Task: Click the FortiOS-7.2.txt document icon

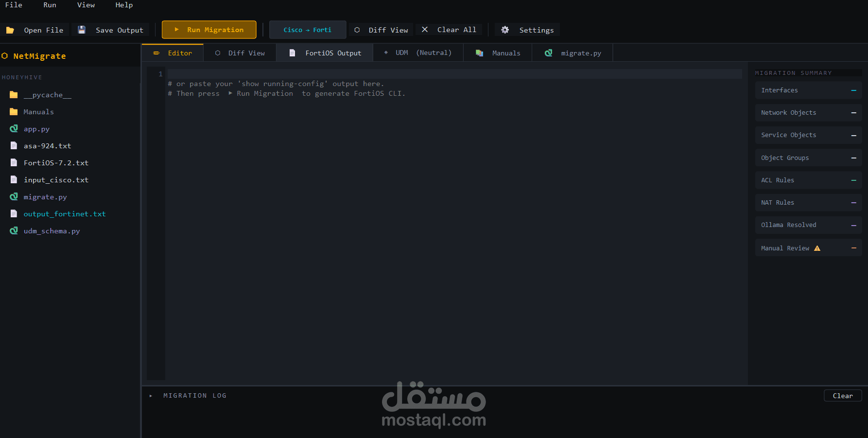Action: point(14,163)
